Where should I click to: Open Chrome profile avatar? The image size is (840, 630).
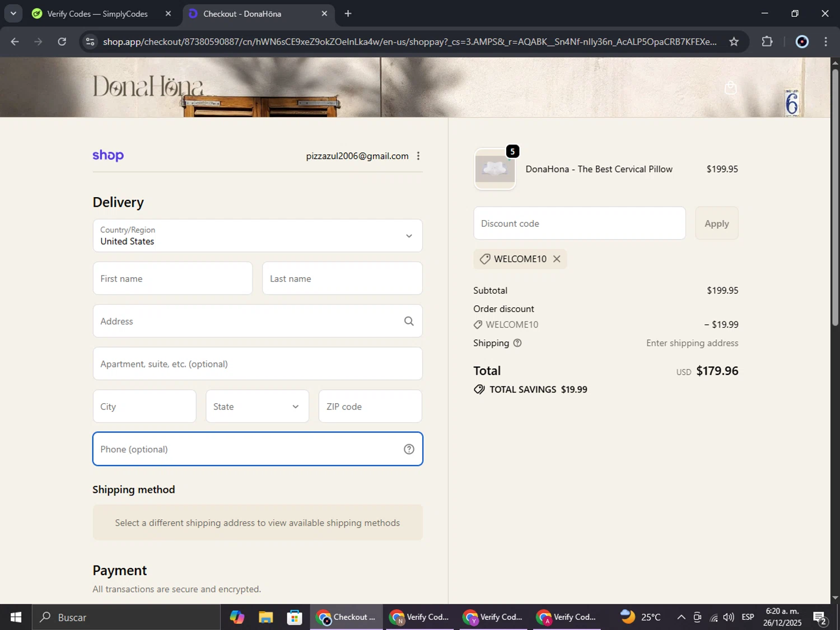802,41
